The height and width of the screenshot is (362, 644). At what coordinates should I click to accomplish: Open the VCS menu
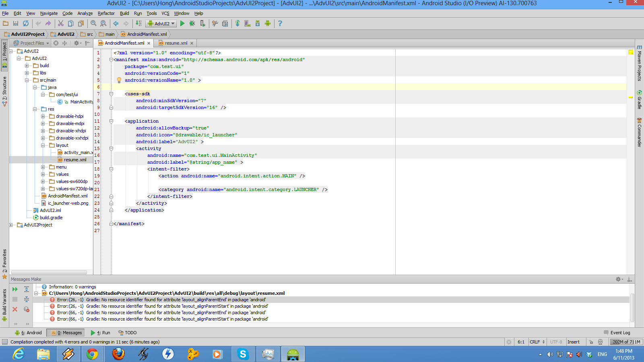pyautogui.click(x=165, y=13)
